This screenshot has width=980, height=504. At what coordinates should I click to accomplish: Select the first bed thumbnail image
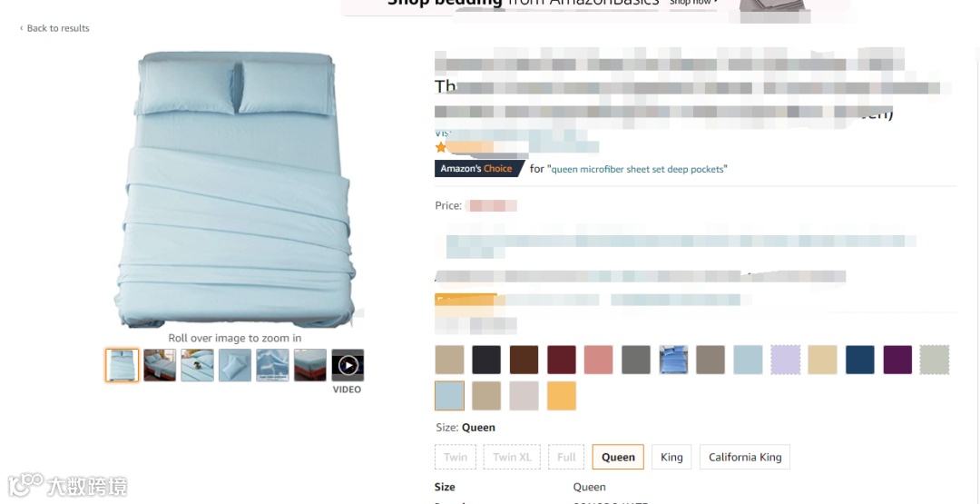pyautogui.click(x=122, y=365)
